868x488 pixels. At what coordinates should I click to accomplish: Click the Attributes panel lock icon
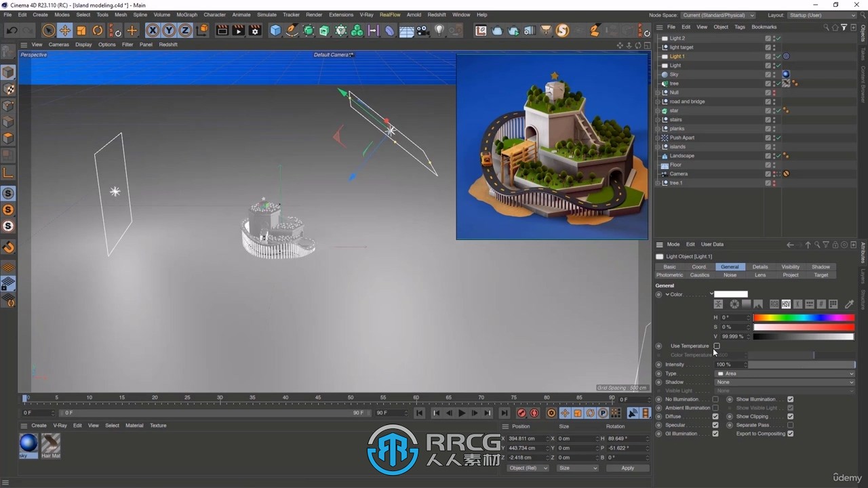(x=835, y=245)
